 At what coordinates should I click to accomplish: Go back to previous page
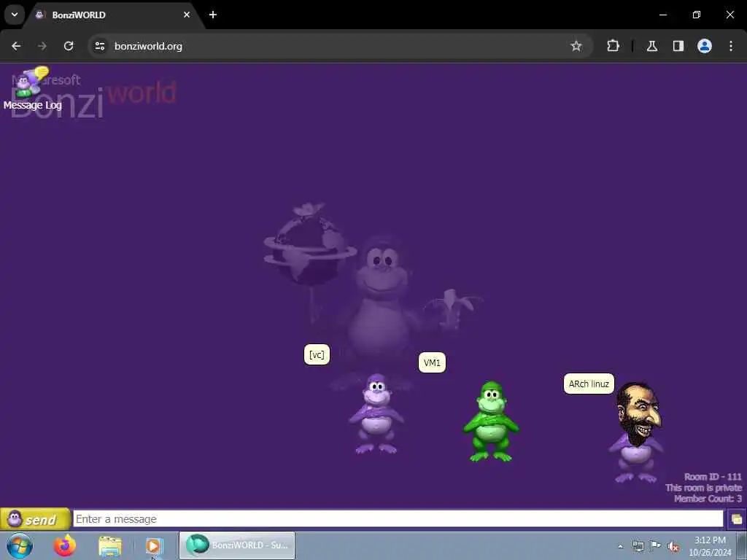pos(16,46)
